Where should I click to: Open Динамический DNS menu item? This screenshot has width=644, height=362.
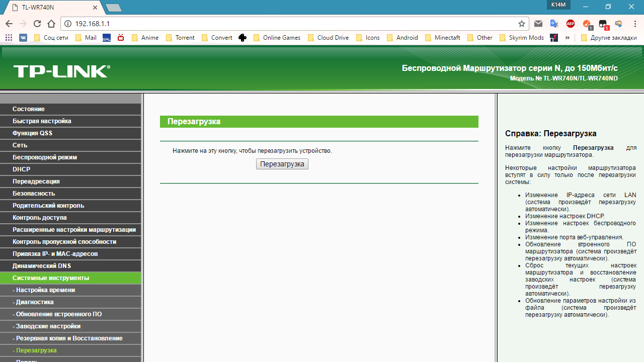click(x=70, y=266)
